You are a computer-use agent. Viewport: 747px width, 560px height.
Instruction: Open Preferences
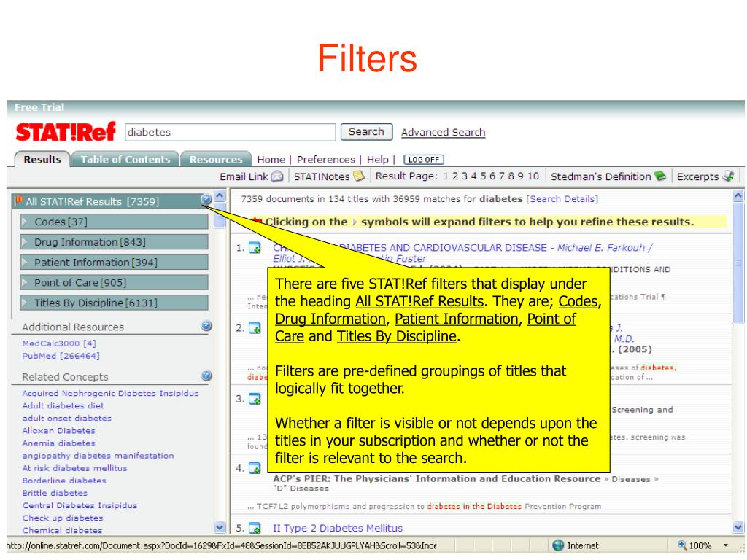326,160
